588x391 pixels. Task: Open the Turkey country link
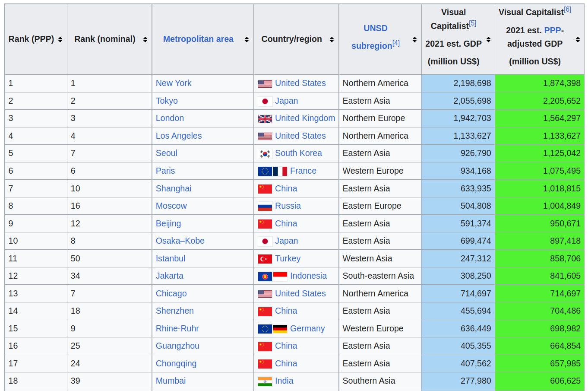(x=288, y=258)
